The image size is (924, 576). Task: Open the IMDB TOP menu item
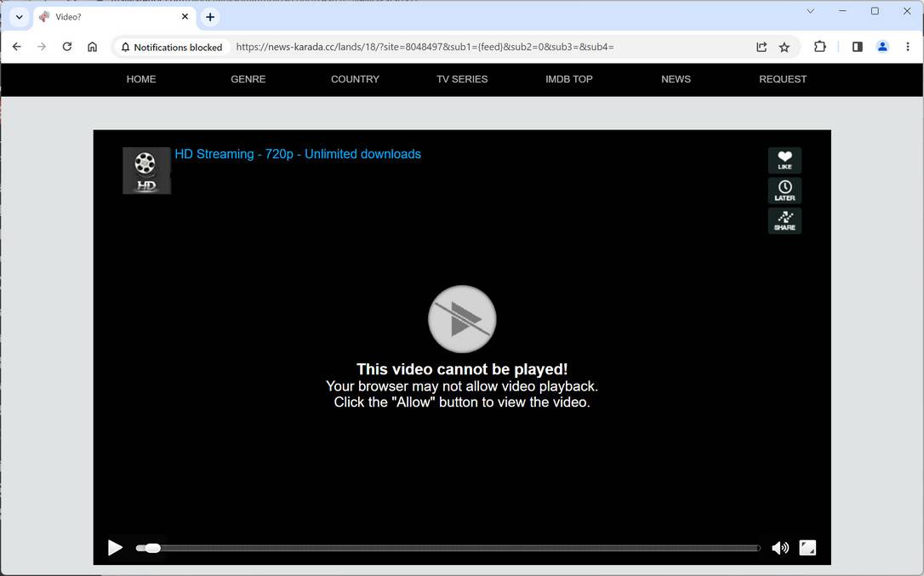pos(568,79)
